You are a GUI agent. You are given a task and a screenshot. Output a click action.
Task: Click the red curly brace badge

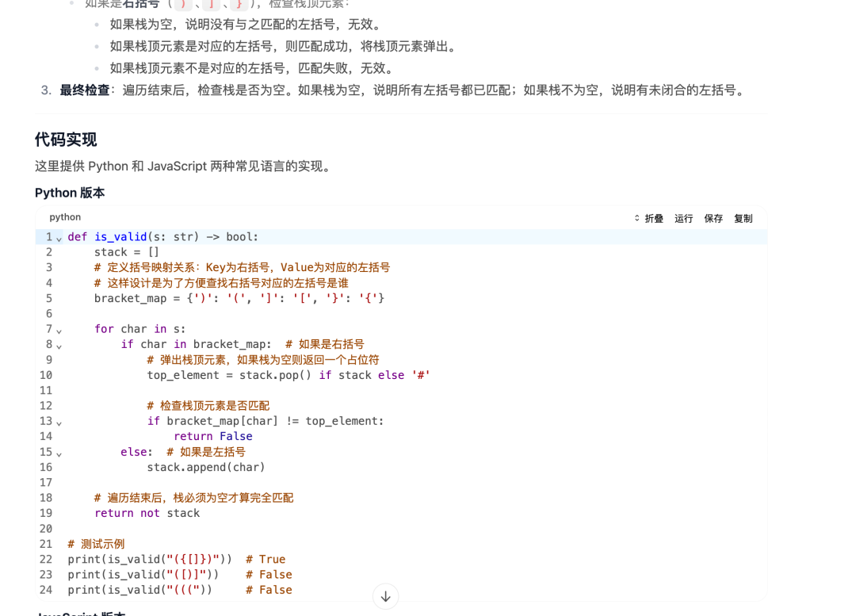[x=239, y=4]
